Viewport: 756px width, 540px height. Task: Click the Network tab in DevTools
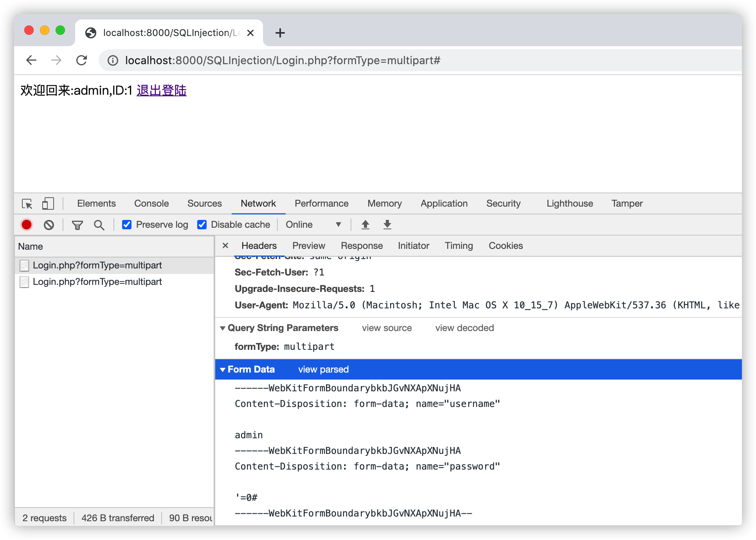point(258,203)
